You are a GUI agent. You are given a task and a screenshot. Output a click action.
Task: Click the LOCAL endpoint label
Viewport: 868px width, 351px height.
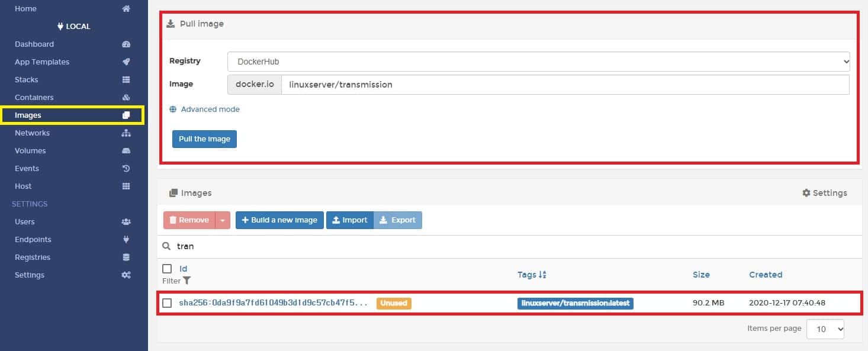(x=78, y=27)
